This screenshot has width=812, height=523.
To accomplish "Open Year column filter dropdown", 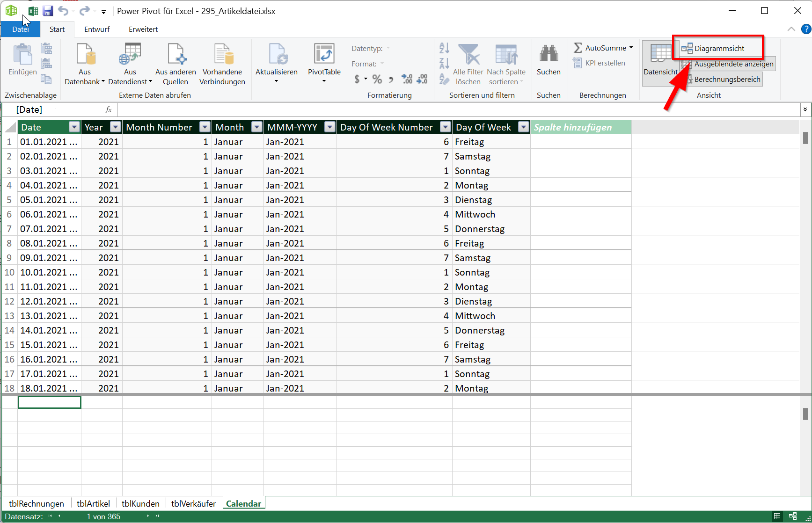I will (116, 127).
